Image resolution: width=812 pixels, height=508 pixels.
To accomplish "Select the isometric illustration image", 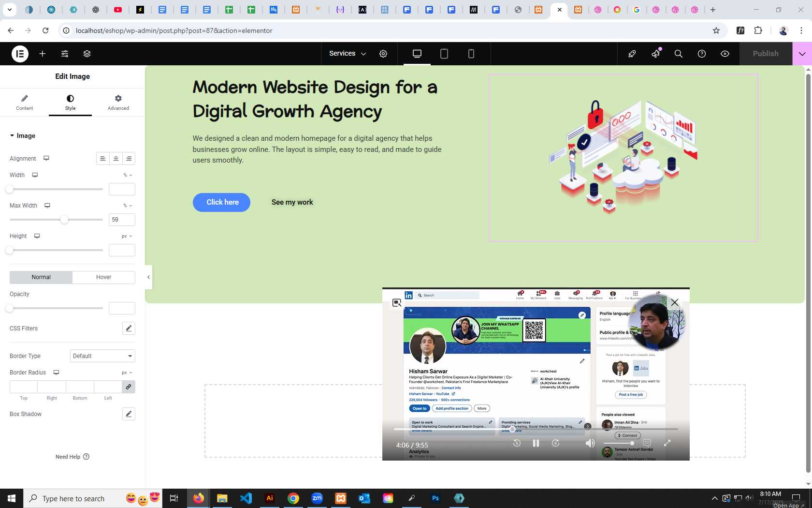I will tap(623, 158).
